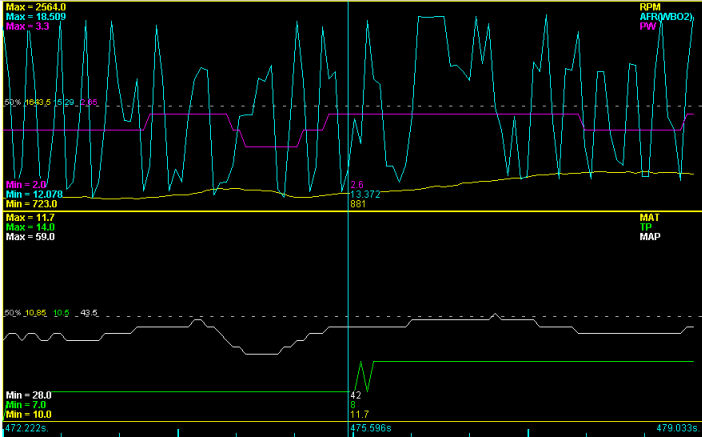
Task: Click the Min = 28.0 MAP value
Action: [x=29, y=395]
